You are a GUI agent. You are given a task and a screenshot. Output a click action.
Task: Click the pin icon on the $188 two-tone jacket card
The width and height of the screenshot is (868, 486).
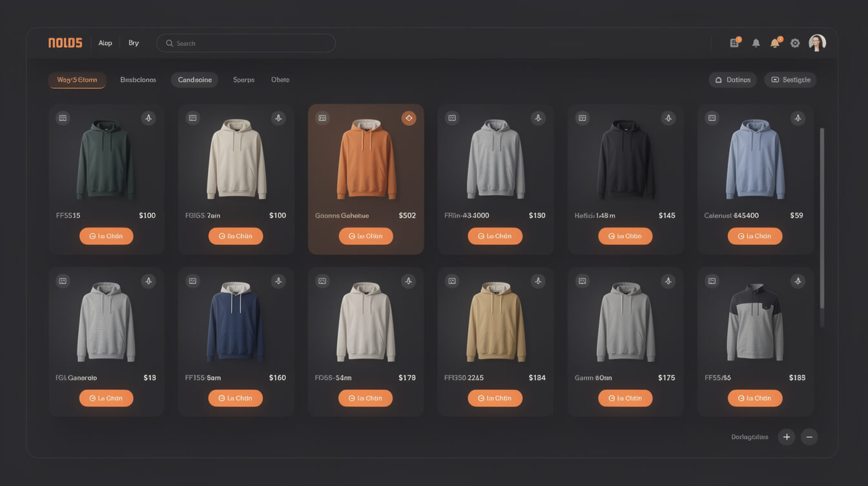798,280
